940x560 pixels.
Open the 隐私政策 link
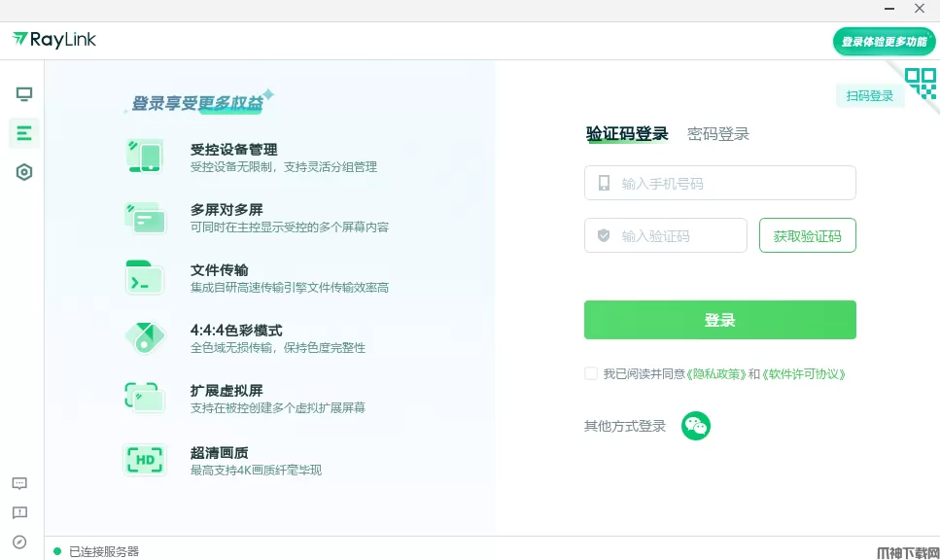[x=716, y=374]
